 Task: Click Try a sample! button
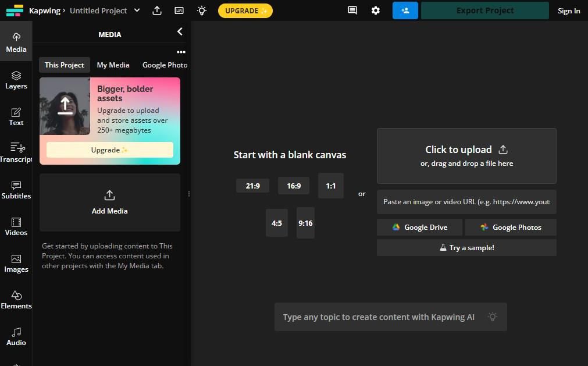(x=466, y=248)
